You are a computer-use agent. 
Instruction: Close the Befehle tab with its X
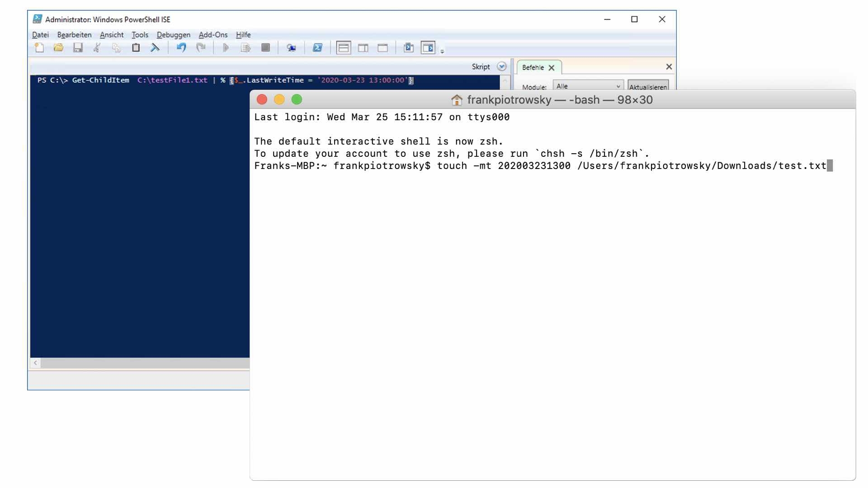coord(551,68)
